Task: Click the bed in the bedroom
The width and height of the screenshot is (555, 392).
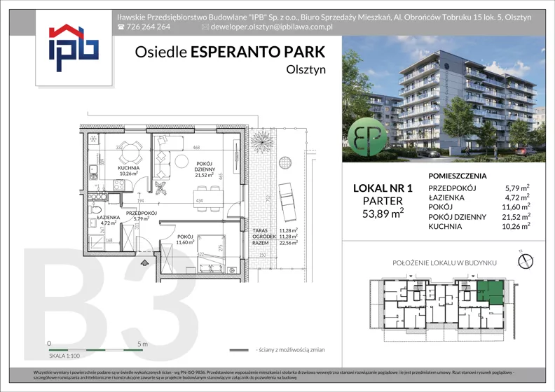Action: tap(212, 254)
